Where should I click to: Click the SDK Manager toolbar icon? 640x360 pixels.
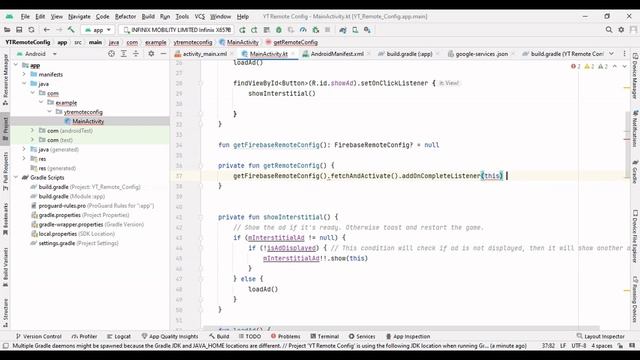tap(367, 30)
